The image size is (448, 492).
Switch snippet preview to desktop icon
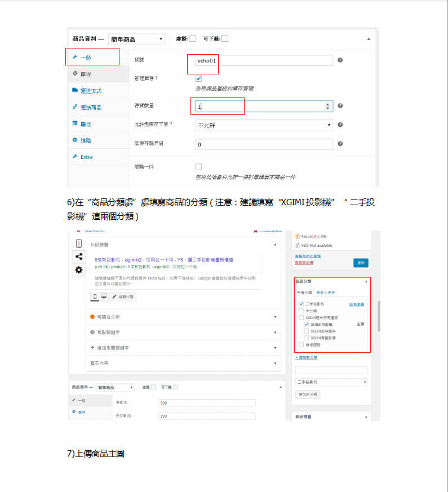104,296
